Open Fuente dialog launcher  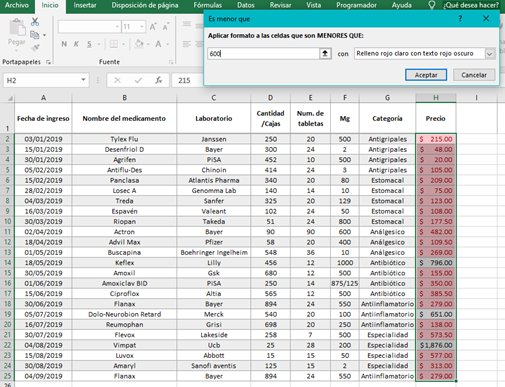click(171, 62)
